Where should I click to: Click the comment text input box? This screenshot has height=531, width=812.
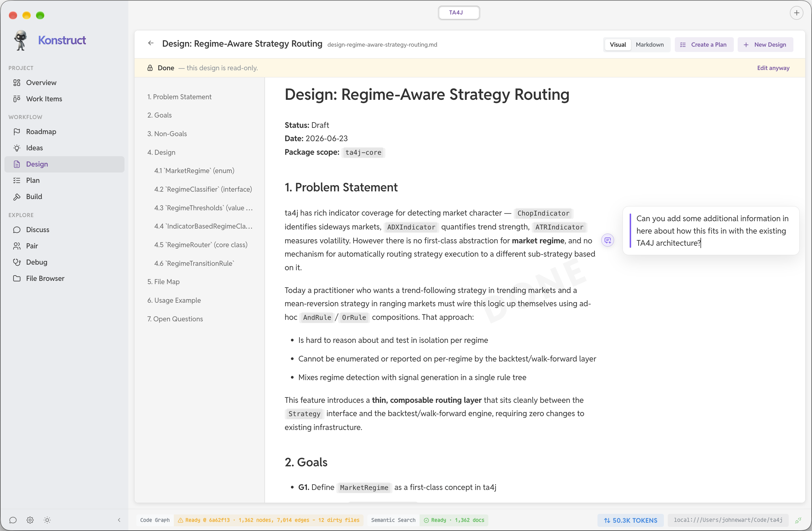(x=711, y=230)
